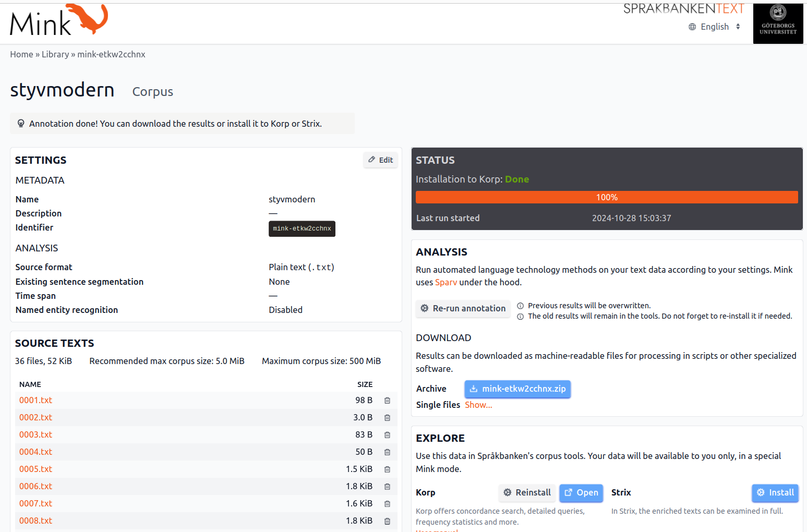Delete the 0001.txt file via trash icon
807x532 pixels.
tap(387, 401)
